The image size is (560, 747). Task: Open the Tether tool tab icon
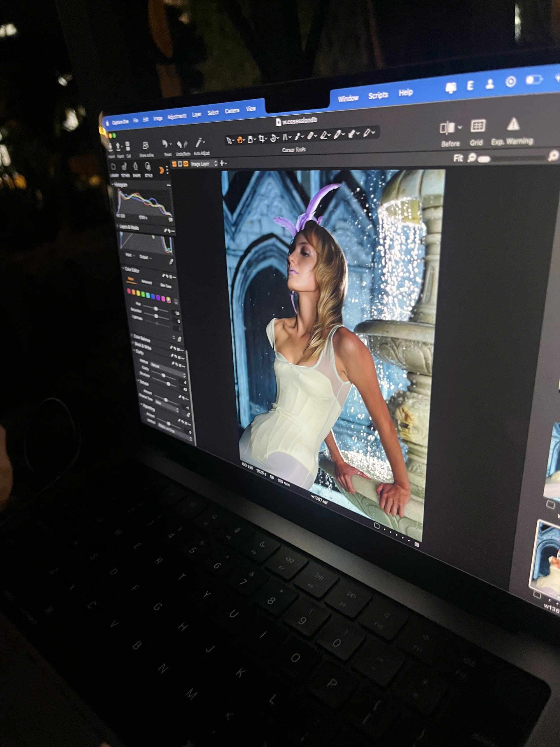coord(125,166)
